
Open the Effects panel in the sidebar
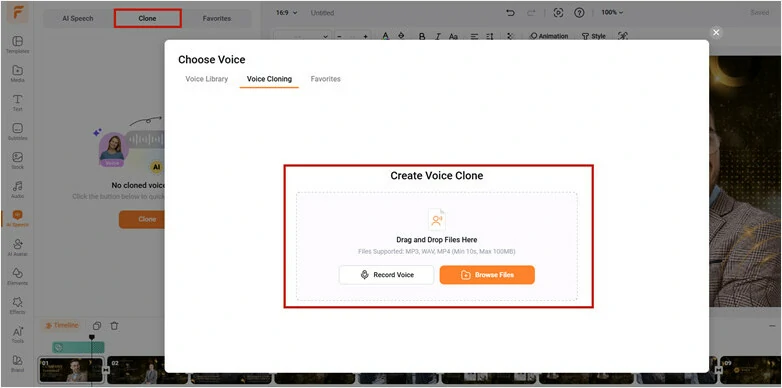(17, 305)
